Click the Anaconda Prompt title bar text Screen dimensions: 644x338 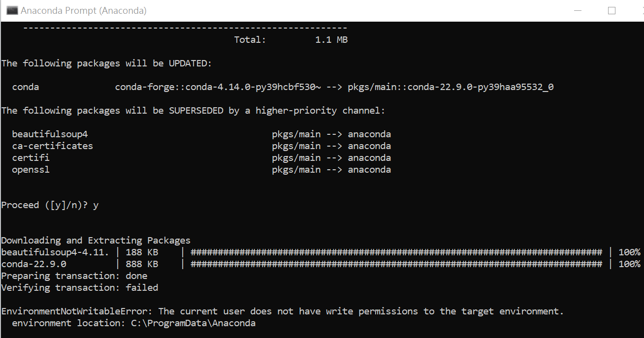[x=84, y=10]
